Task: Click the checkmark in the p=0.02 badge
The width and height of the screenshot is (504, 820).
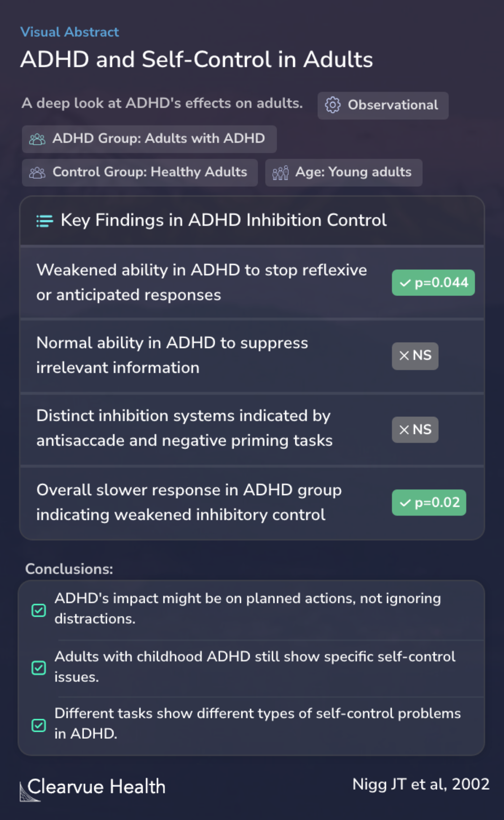Action: [x=406, y=503]
